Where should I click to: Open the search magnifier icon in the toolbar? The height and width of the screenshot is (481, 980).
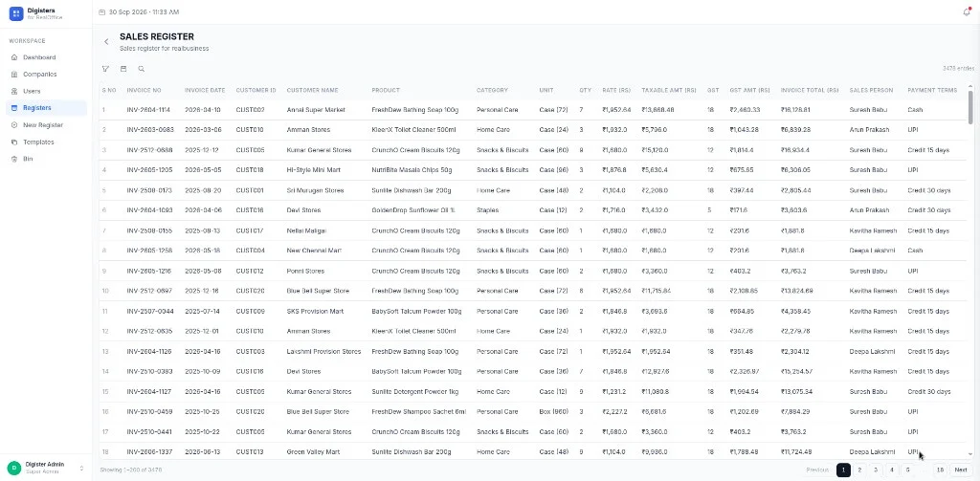142,69
